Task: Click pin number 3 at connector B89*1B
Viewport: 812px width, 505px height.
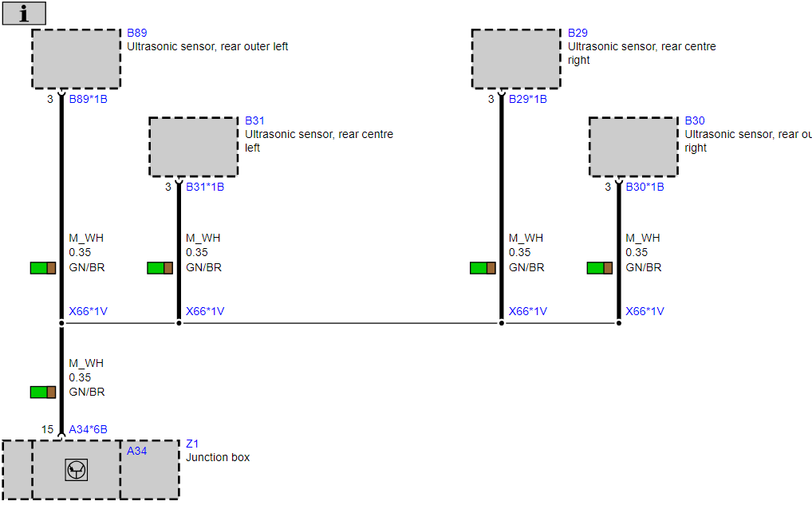Action: tap(50, 99)
